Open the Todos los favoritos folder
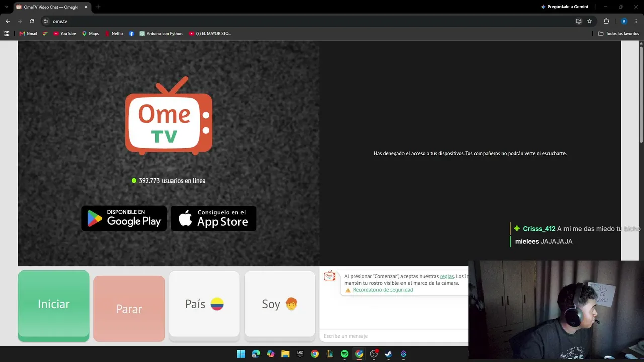The image size is (644, 362). click(x=619, y=34)
